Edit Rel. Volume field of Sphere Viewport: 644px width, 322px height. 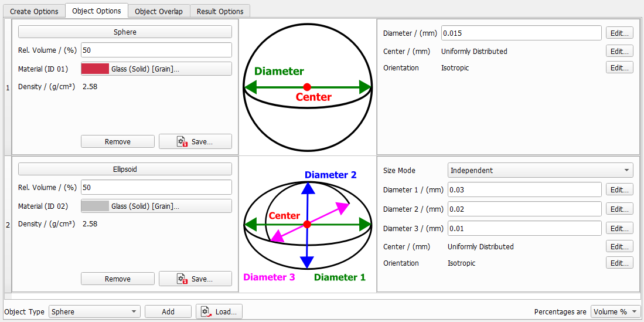[x=156, y=50]
